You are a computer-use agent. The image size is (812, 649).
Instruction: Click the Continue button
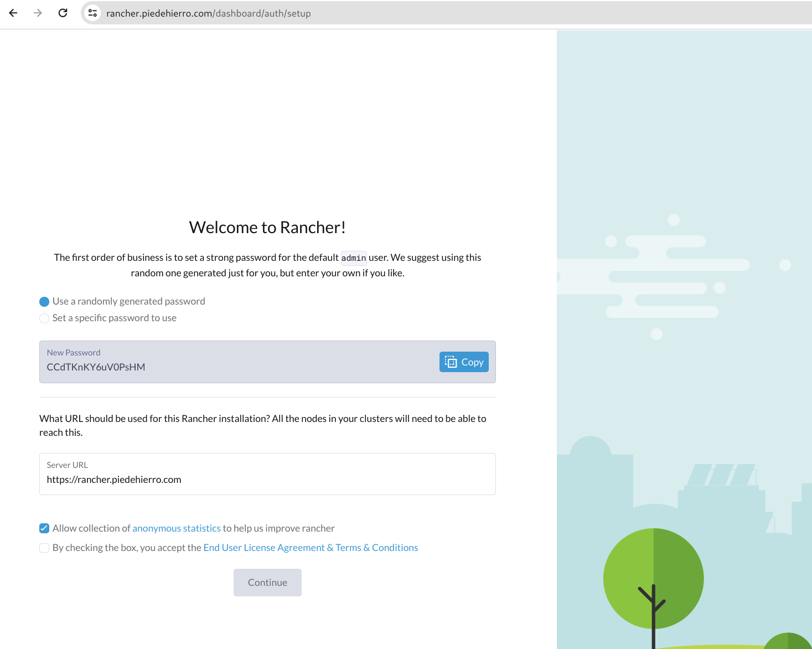[267, 583]
